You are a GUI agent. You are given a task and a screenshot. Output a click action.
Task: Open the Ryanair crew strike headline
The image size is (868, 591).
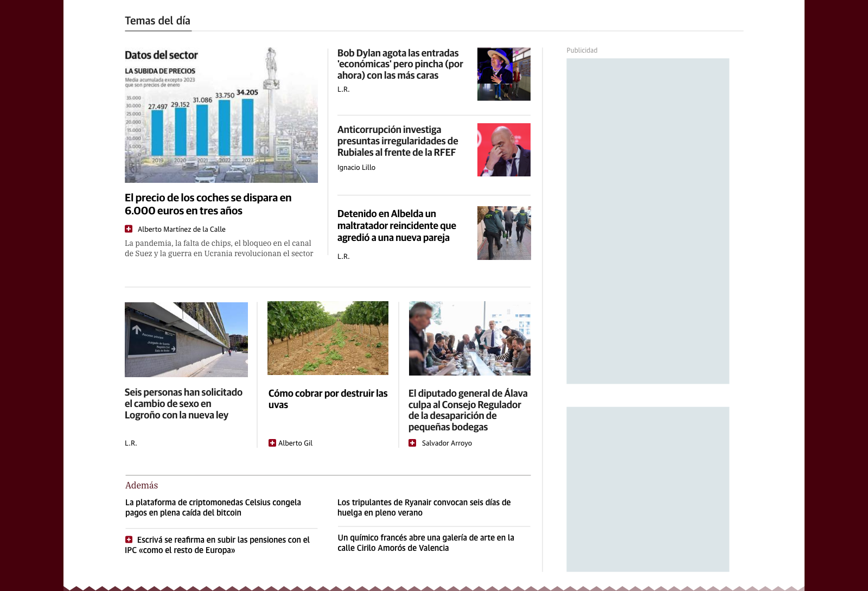tap(424, 507)
